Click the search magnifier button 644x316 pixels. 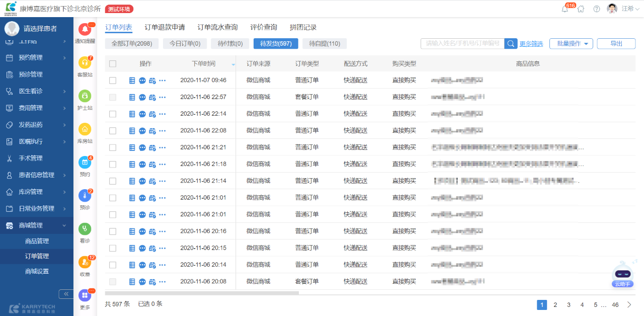pos(511,44)
